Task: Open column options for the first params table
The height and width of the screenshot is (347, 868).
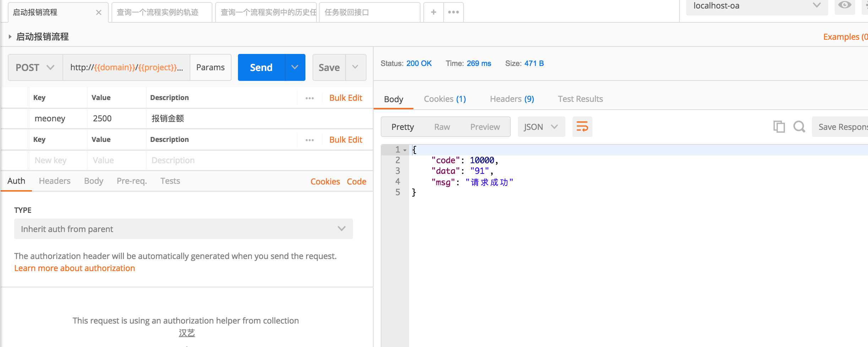Action: pyautogui.click(x=310, y=98)
